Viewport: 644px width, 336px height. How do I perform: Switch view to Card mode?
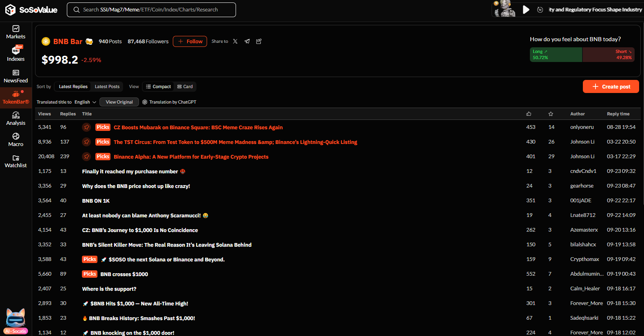(185, 87)
